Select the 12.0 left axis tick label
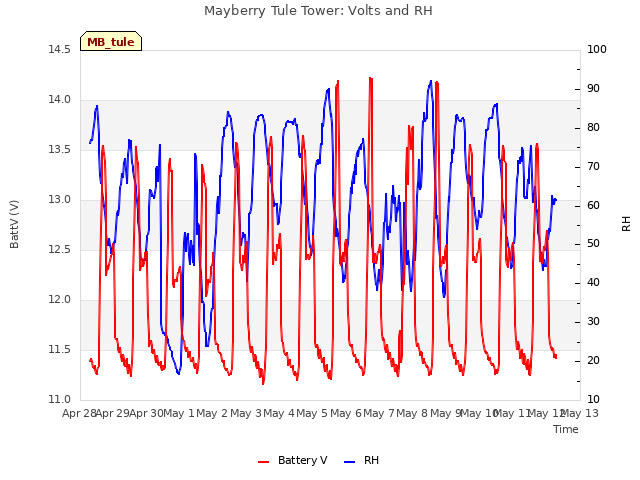Viewport: 640px width, 480px height. (x=59, y=300)
